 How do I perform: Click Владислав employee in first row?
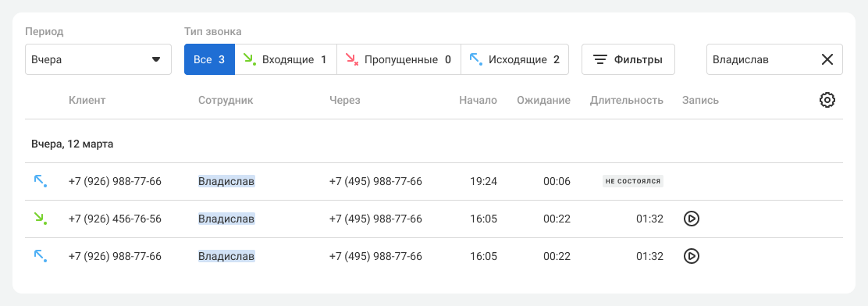tap(226, 182)
